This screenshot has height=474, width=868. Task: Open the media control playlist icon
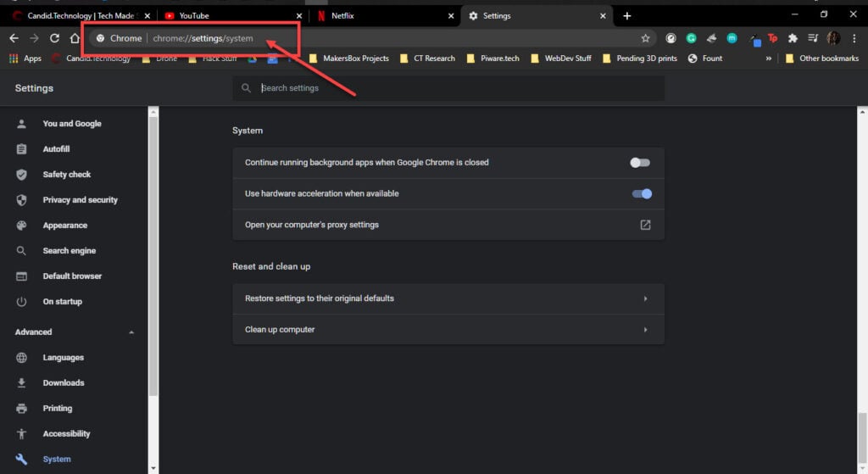[x=813, y=38]
